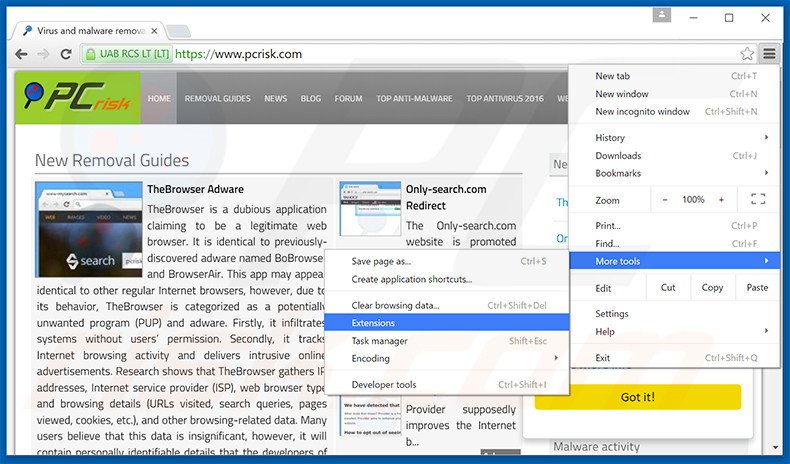
Task: Click the 100% zoom value
Action: [x=693, y=200]
